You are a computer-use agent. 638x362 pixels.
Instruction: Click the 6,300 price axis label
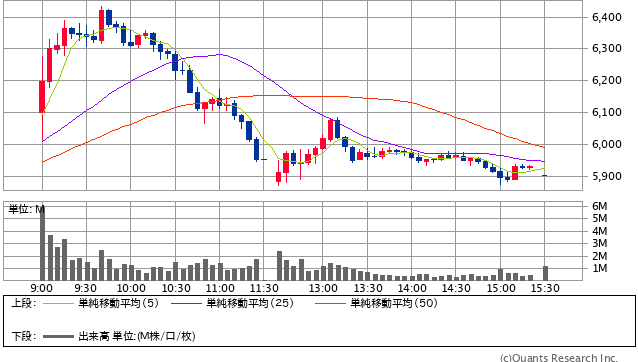click(x=607, y=49)
